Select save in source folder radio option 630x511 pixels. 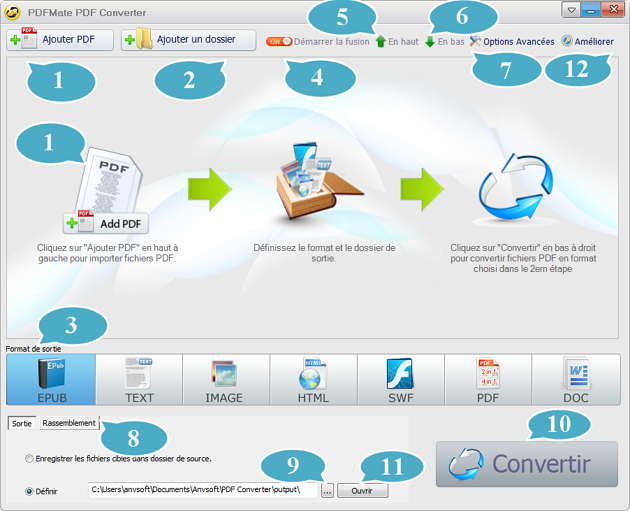(30, 458)
